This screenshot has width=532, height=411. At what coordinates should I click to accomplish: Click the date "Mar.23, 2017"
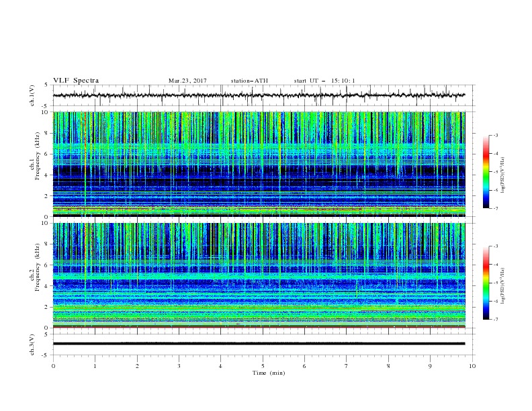(x=187, y=81)
